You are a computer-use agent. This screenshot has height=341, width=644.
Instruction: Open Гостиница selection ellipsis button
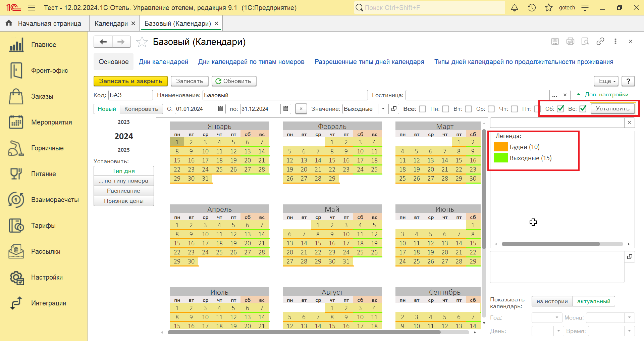click(554, 95)
